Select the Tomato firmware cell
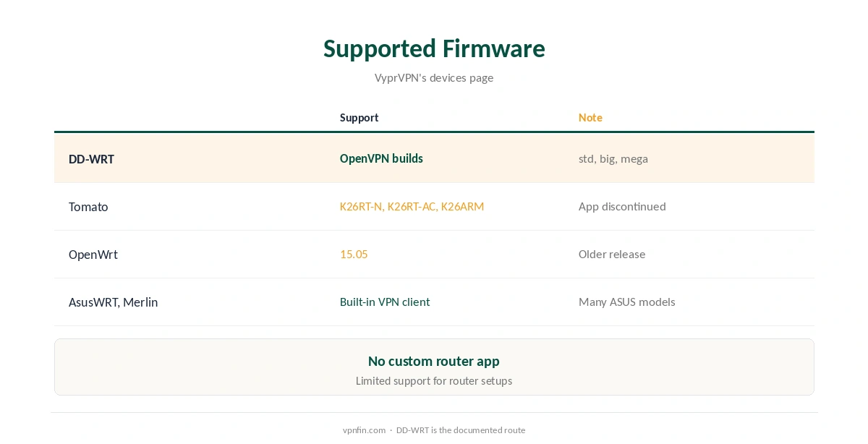This screenshot has height=444, width=868. point(88,207)
